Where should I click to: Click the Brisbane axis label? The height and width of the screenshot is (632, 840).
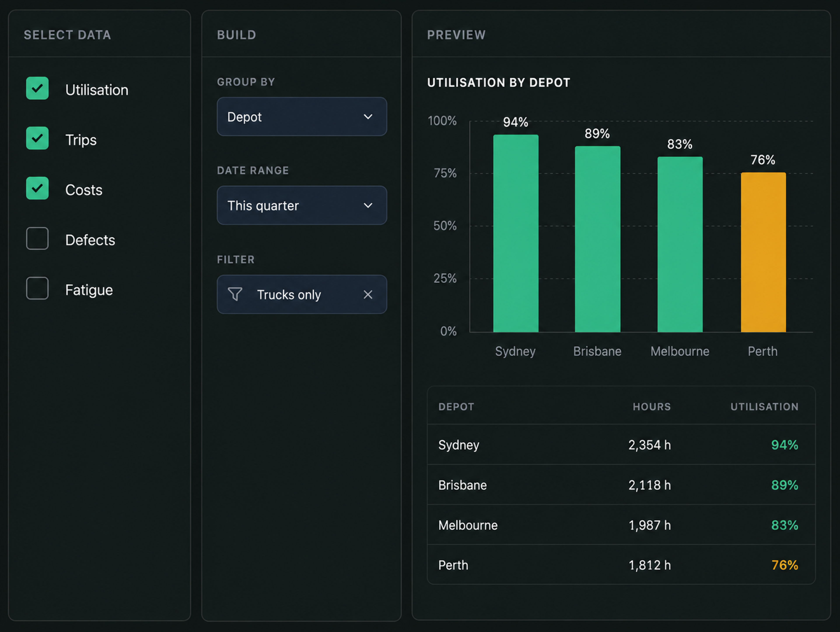pyautogui.click(x=597, y=351)
